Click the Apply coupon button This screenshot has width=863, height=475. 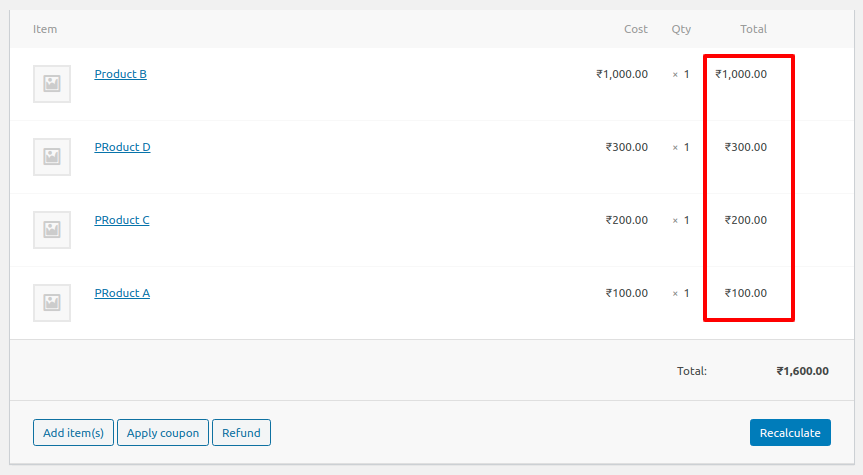[163, 433]
